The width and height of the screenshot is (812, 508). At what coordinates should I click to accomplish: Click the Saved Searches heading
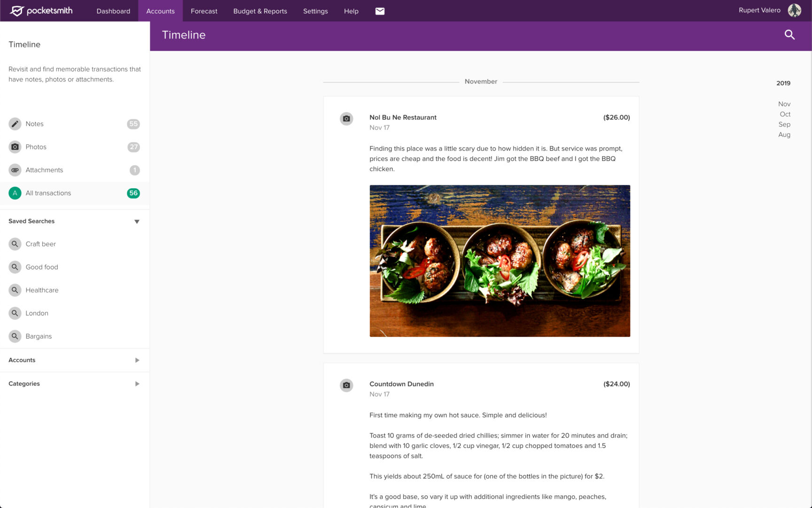tap(31, 221)
